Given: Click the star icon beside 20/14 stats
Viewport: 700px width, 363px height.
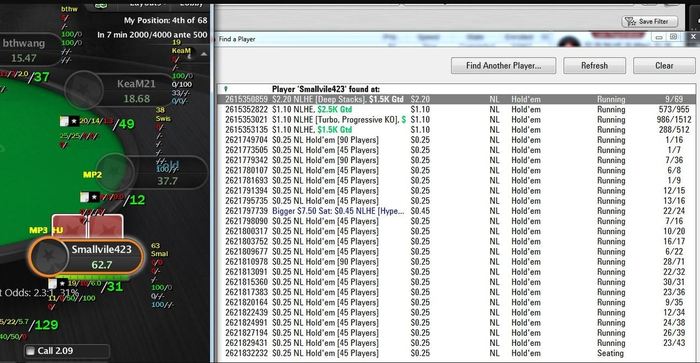Looking at the screenshot, I should point(74,121).
